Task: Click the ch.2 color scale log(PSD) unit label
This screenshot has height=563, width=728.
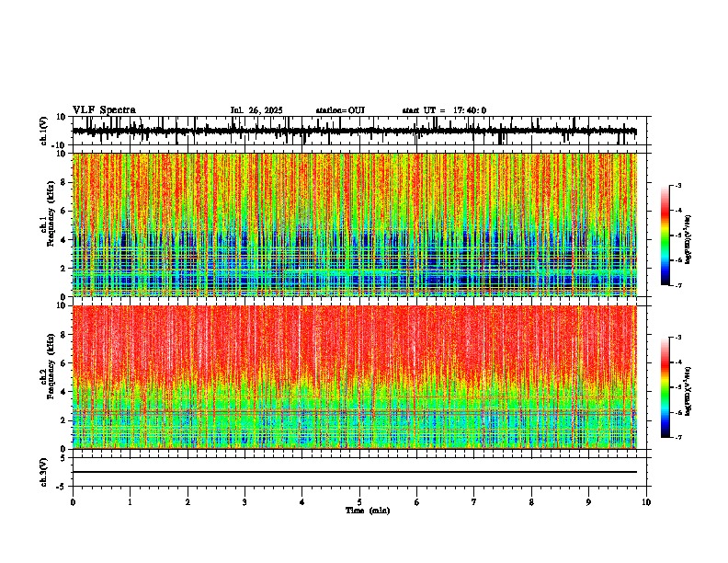Action: 688,392
